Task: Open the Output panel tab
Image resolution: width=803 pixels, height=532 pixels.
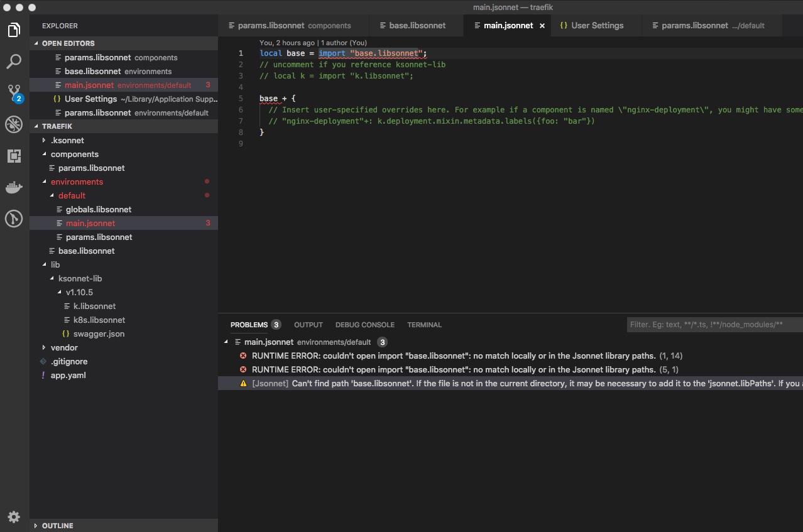Action: [x=308, y=325]
